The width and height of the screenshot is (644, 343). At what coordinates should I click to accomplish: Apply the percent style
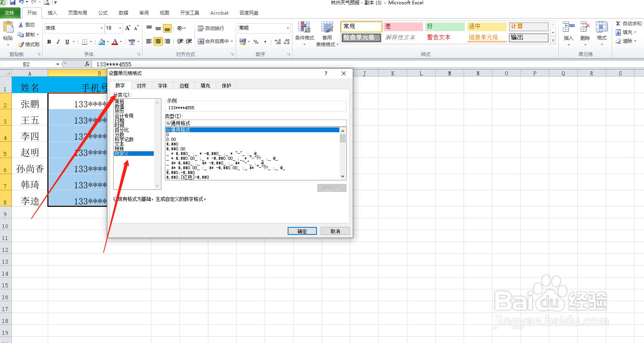(x=256, y=41)
